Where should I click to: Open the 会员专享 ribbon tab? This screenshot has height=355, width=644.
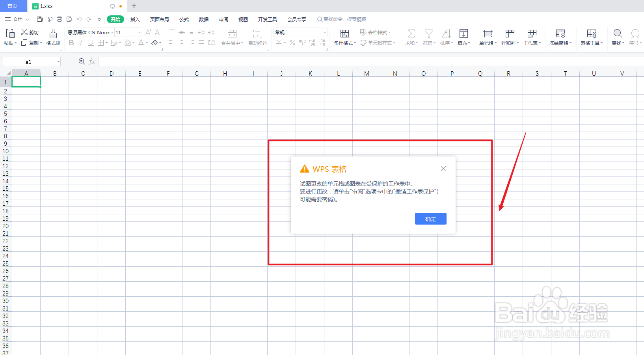297,19
